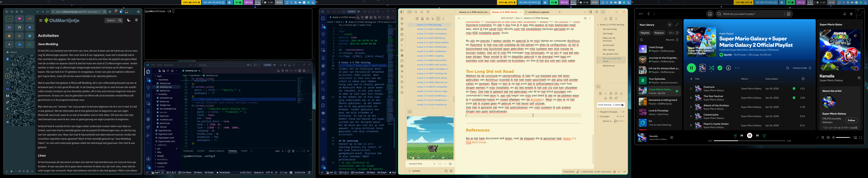Remove Overture from liked songs via its checkmark
This screenshot has width=868, height=178.
(x=794, y=89)
